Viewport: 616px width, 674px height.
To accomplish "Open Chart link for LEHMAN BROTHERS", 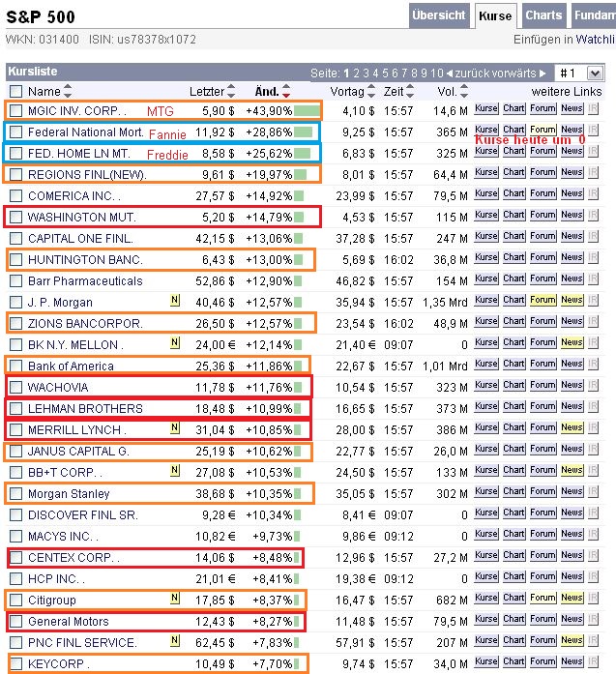I will click(513, 406).
